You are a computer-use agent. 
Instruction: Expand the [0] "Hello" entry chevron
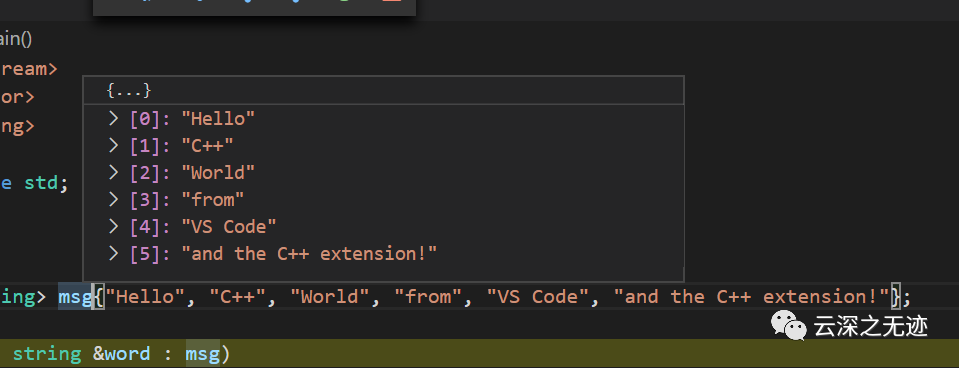tap(113, 118)
